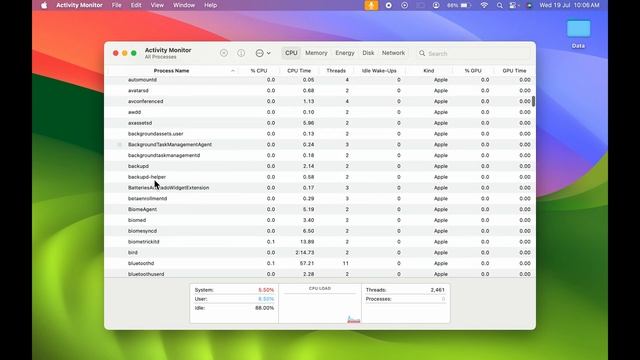Select the Data folder on the desktop

pyautogui.click(x=578, y=34)
